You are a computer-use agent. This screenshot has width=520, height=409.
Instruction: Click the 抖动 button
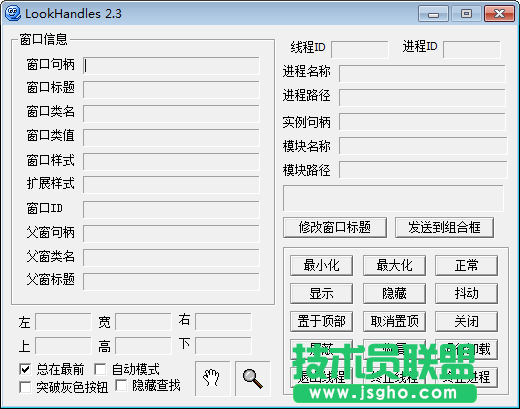(466, 294)
